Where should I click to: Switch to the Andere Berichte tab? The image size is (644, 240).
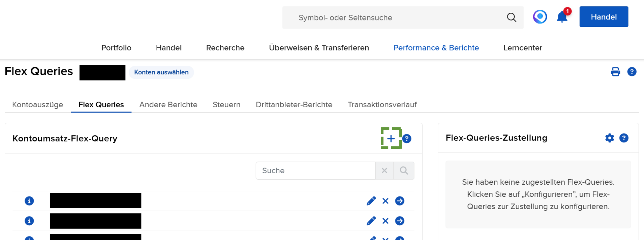click(168, 105)
